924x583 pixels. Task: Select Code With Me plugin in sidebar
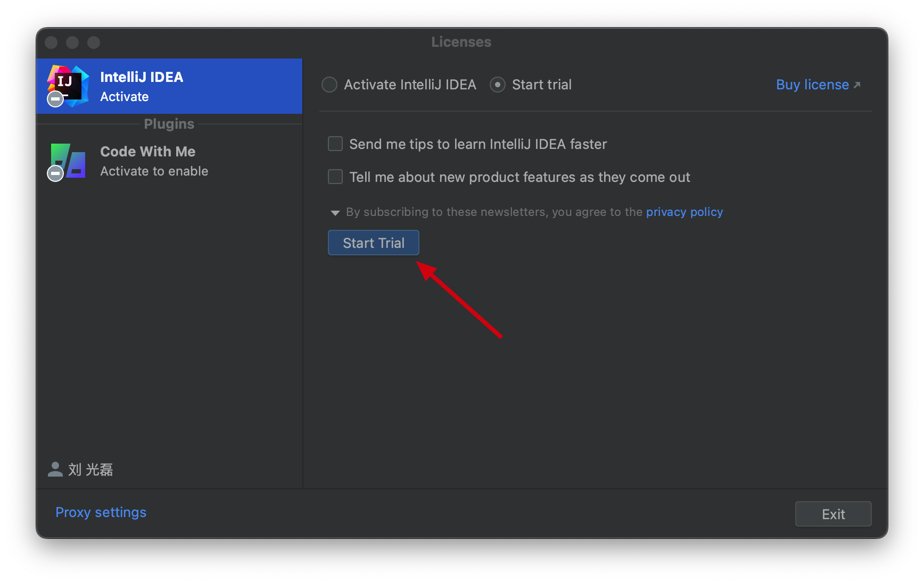[169, 161]
